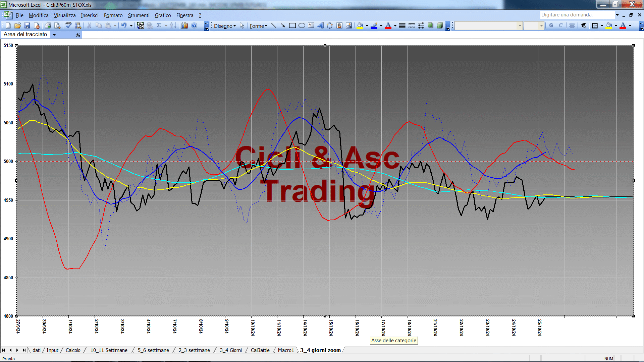
Task: Open the Strumenti menu
Action: pyautogui.click(x=139, y=15)
